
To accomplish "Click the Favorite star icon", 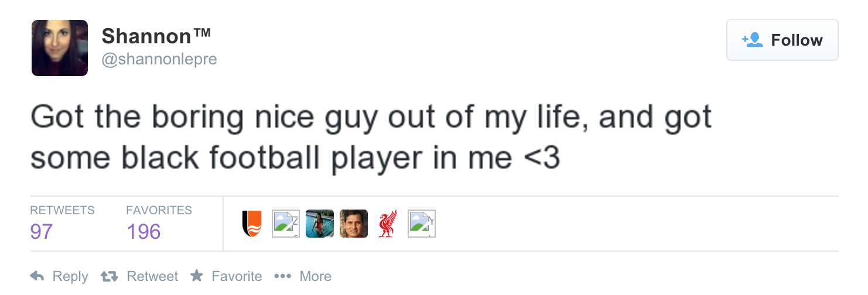I will [x=197, y=276].
